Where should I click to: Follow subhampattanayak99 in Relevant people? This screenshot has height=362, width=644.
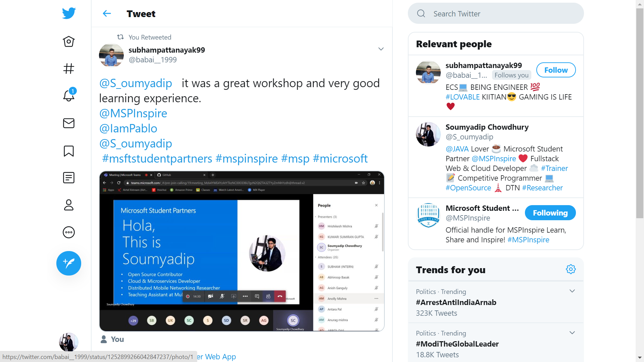[556, 70]
